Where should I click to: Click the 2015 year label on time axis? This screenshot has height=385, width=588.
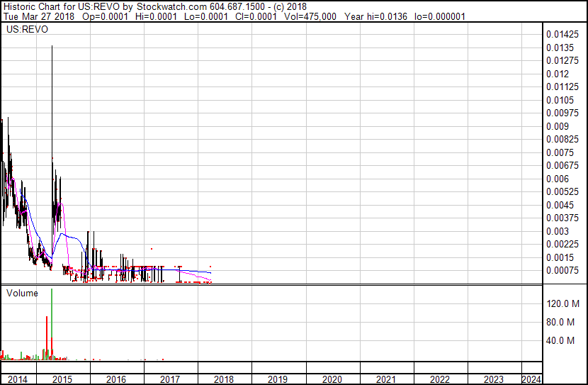coord(62,379)
